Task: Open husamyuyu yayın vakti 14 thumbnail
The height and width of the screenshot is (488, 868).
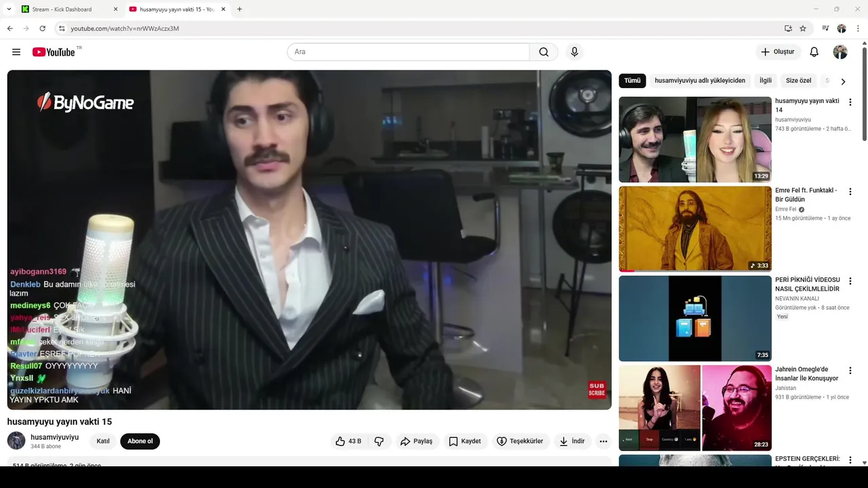Action: (x=695, y=140)
